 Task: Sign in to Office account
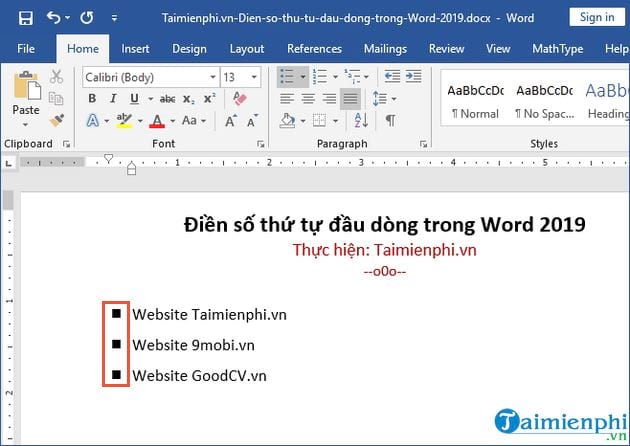[x=597, y=17]
